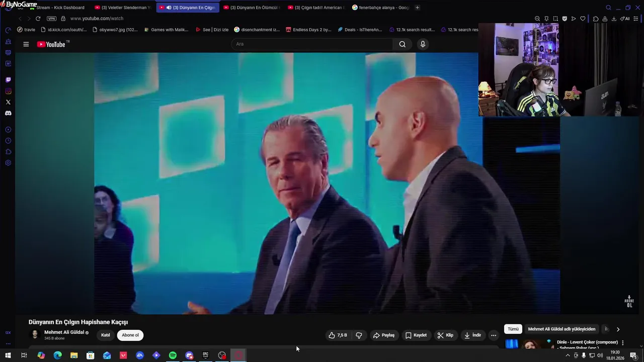Switch to Dünyanın En Ölümcül tab
This screenshot has width=644, height=362.
pos(251,8)
